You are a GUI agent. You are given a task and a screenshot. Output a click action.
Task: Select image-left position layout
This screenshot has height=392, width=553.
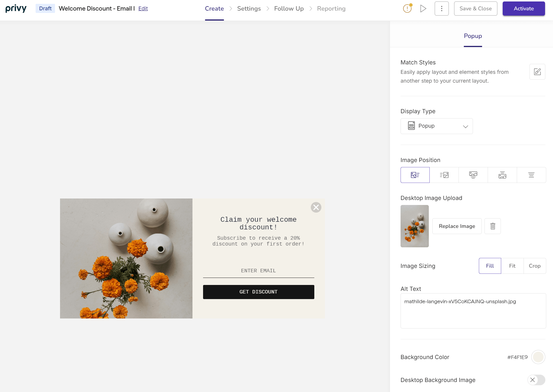(x=415, y=175)
